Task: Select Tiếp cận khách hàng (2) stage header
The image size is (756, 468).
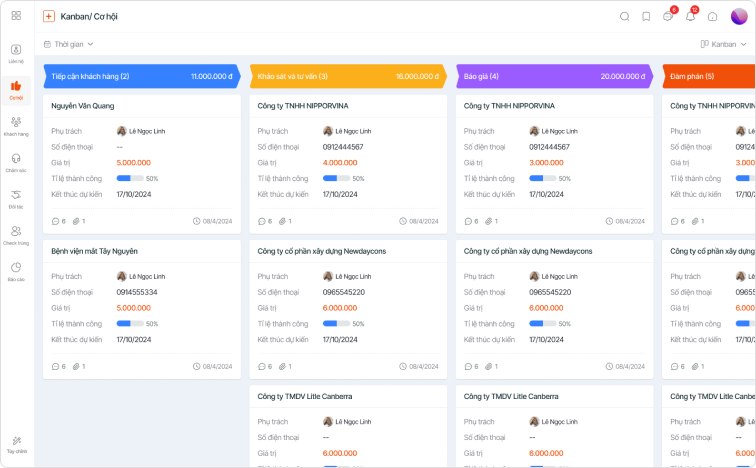Action: [142, 76]
